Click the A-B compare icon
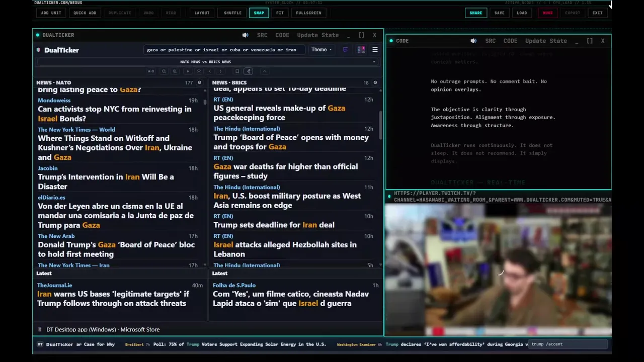The width and height of the screenshot is (644, 362). 151,71
